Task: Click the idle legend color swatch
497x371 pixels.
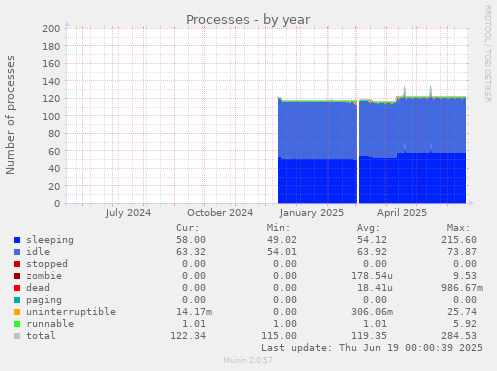Action: pyautogui.click(x=17, y=252)
